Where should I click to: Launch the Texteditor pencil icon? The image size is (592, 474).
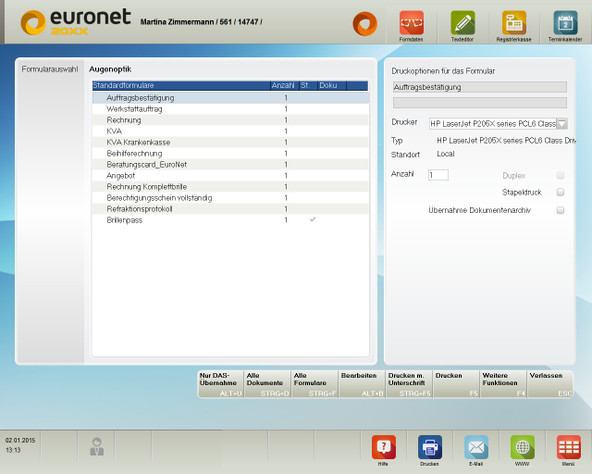[462, 23]
